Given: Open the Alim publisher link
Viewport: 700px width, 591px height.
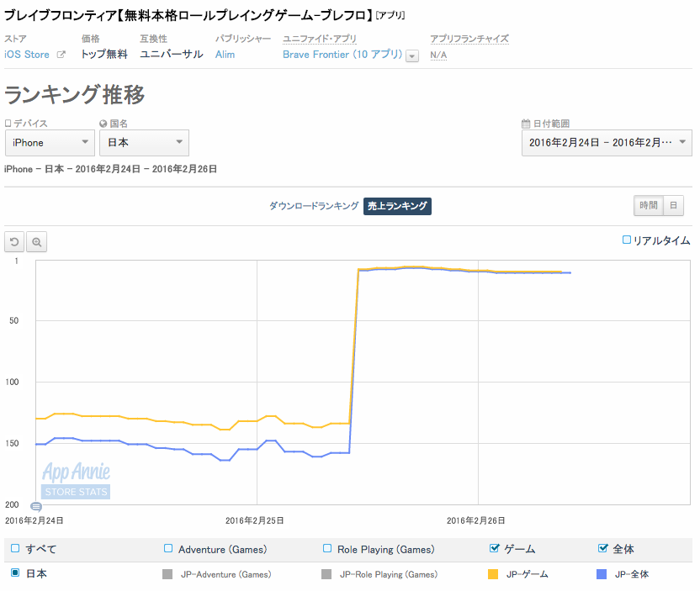Looking at the screenshot, I should click(x=225, y=55).
